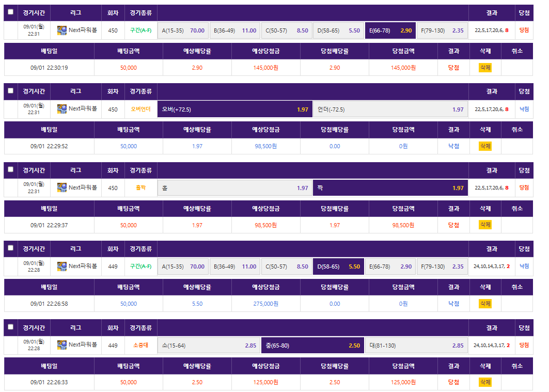Tick the checkbox for round 450 구간(A-F) bet

click(x=11, y=12)
